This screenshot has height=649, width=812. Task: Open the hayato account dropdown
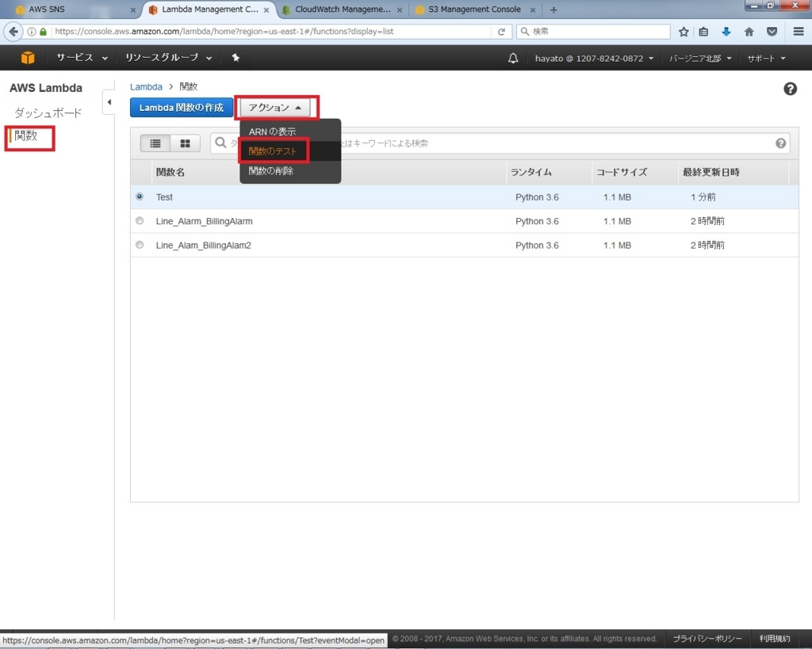(594, 59)
